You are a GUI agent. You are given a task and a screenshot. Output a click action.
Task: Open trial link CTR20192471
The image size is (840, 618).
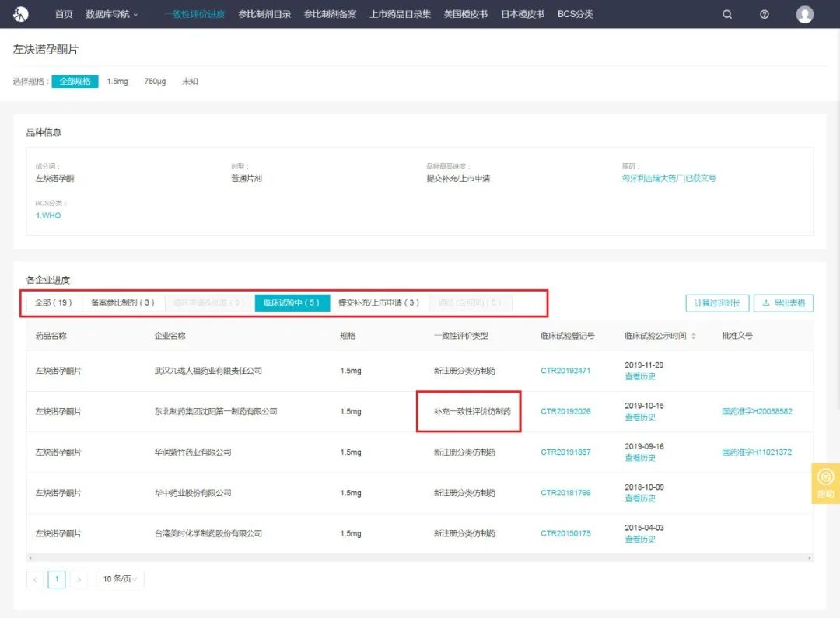point(565,371)
